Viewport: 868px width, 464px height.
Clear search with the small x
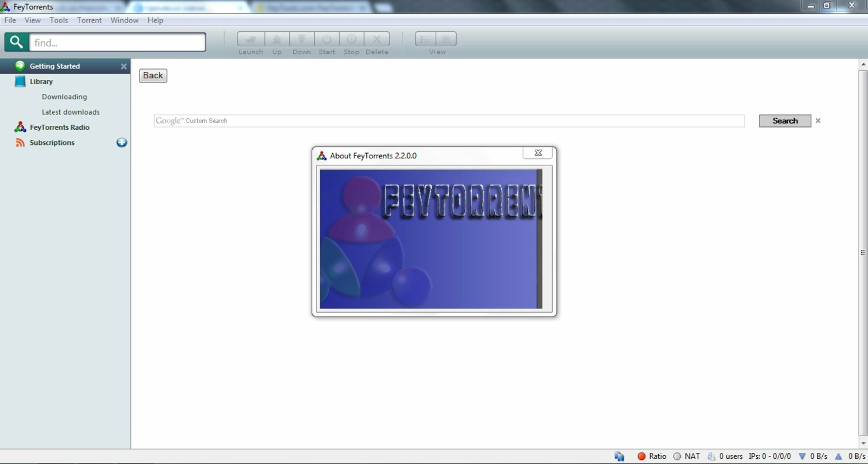point(818,121)
